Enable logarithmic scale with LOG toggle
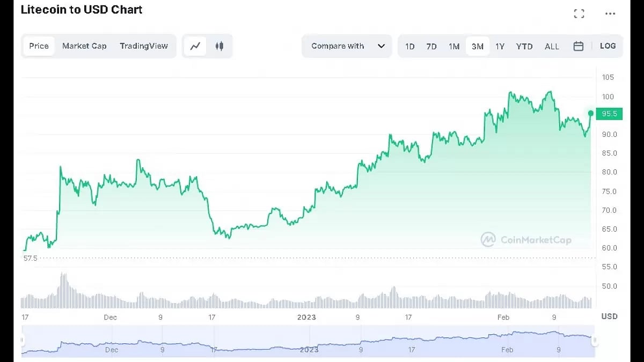Viewport: 644px width, 362px height. point(608,46)
